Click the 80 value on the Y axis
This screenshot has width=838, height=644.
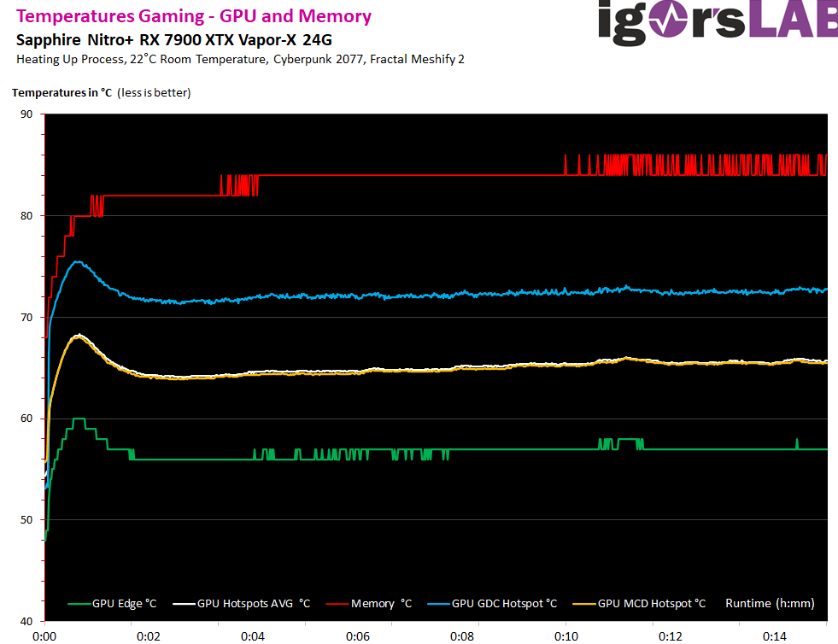(x=26, y=216)
